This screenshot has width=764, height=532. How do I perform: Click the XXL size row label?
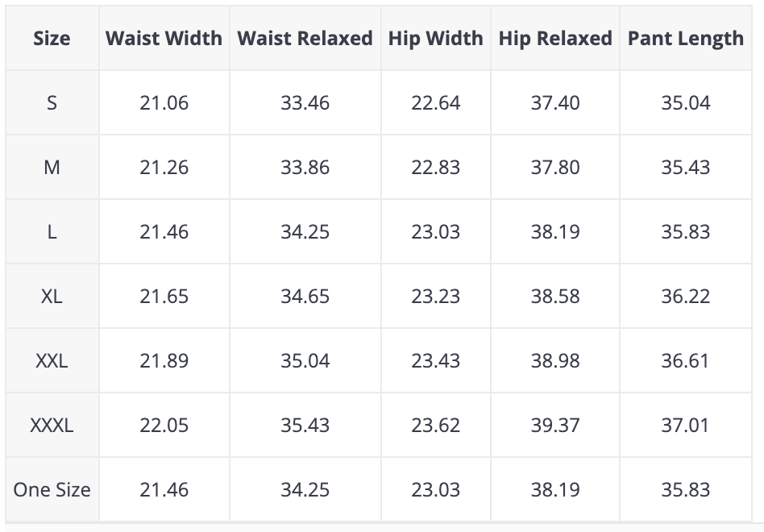tap(52, 360)
